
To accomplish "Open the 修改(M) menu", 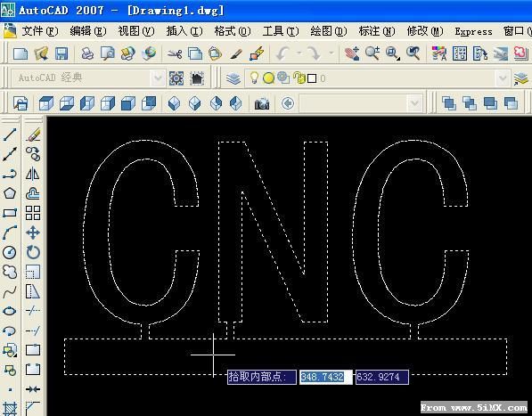I will tap(425, 31).
